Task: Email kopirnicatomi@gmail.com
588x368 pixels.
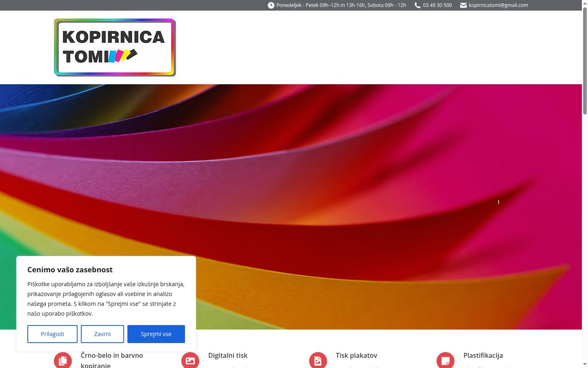Action: (x=498, y=5)
